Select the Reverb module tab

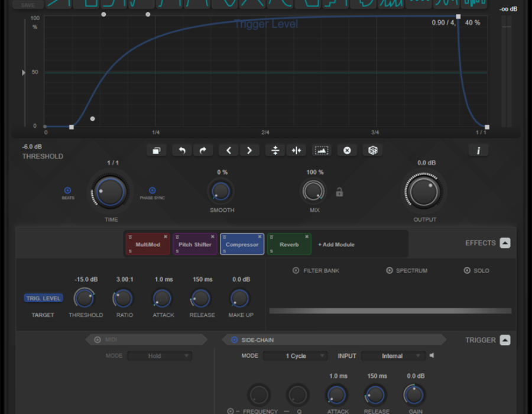[289, 244]
